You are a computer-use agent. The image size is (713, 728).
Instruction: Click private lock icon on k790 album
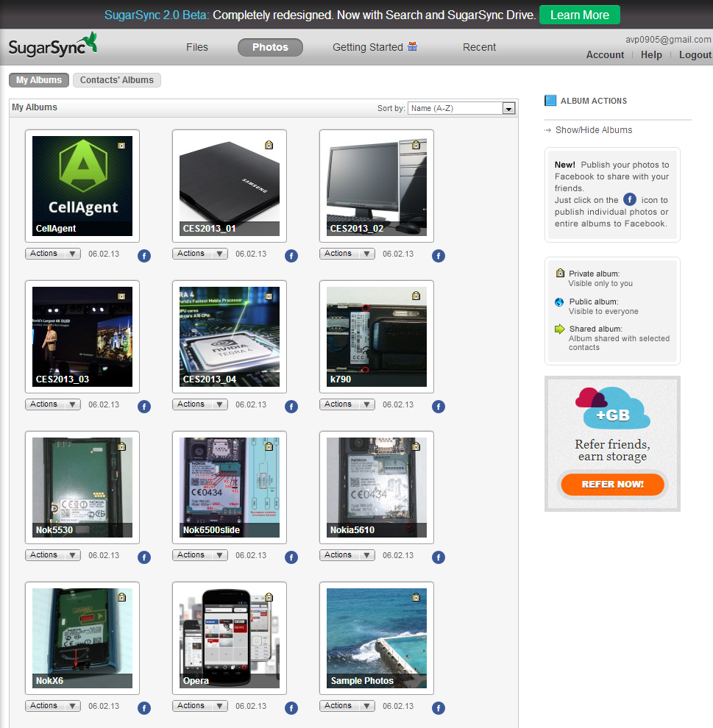point(416,296)
